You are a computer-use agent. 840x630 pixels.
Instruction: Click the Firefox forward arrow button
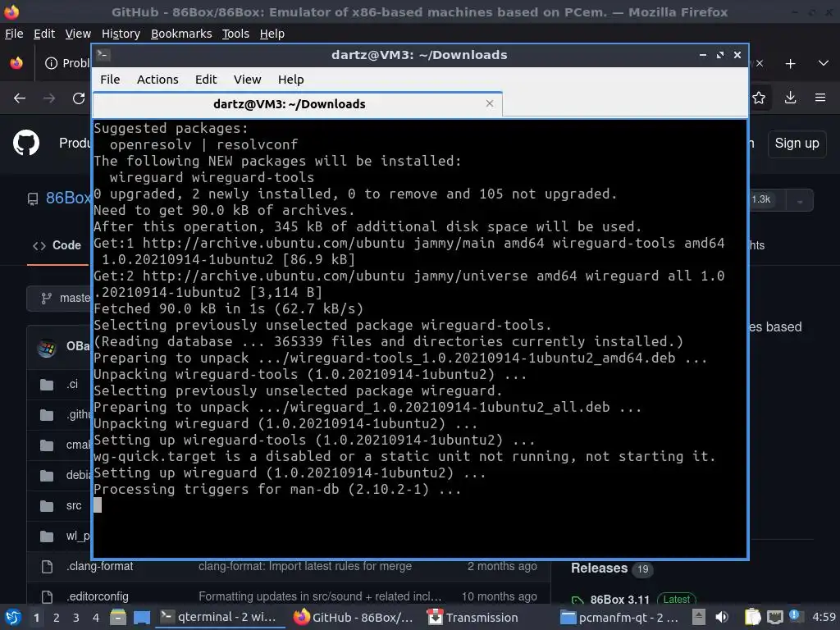48,98
